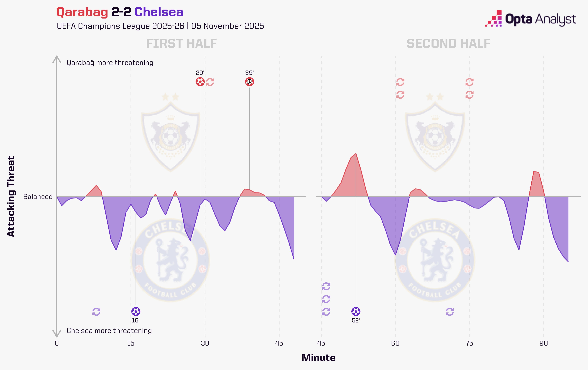Click the red substitution icon beside 29' goal

pos(210,82)
